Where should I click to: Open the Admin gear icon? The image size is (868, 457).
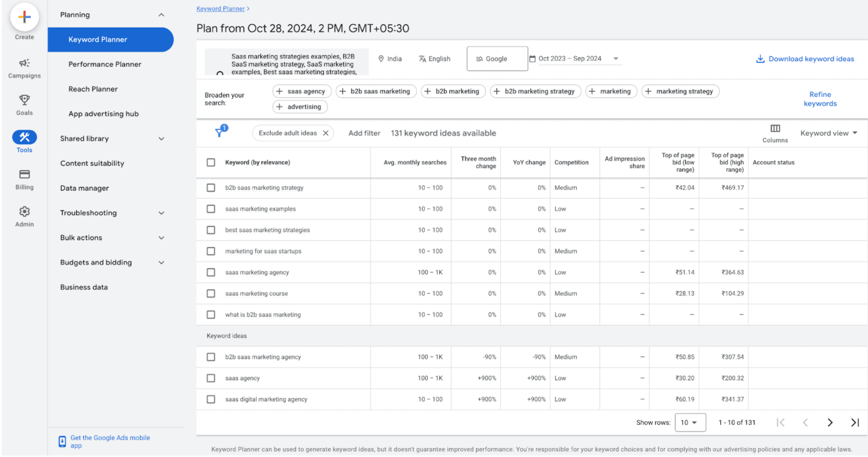point(24,211)
